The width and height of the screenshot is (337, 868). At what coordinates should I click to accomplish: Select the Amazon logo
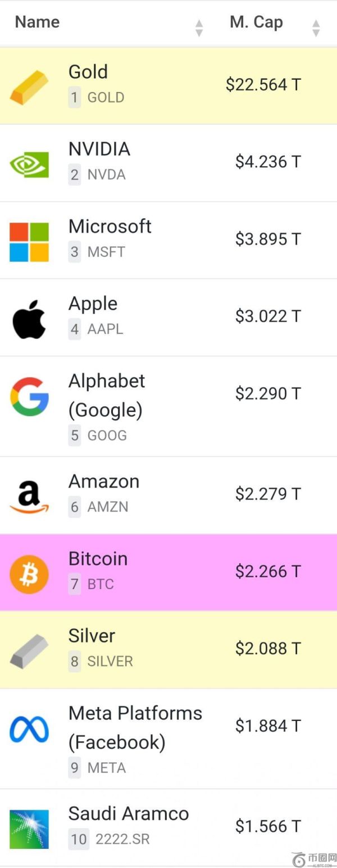pyautogui.click(x=29, y=493)
